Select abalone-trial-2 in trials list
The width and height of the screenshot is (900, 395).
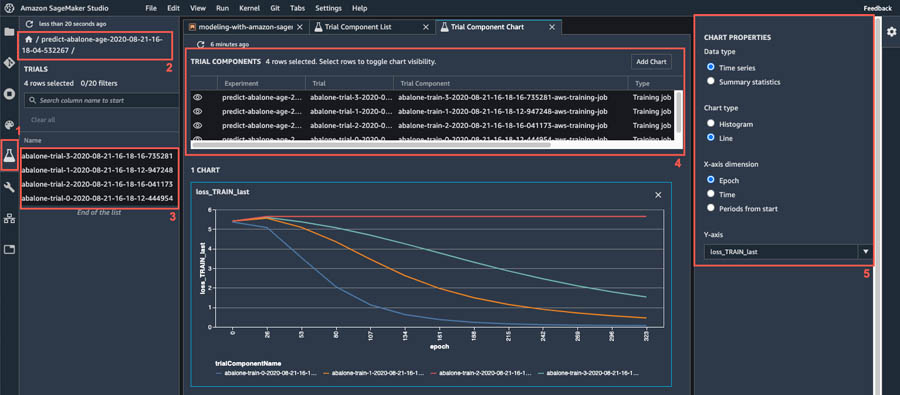[98, 185]
